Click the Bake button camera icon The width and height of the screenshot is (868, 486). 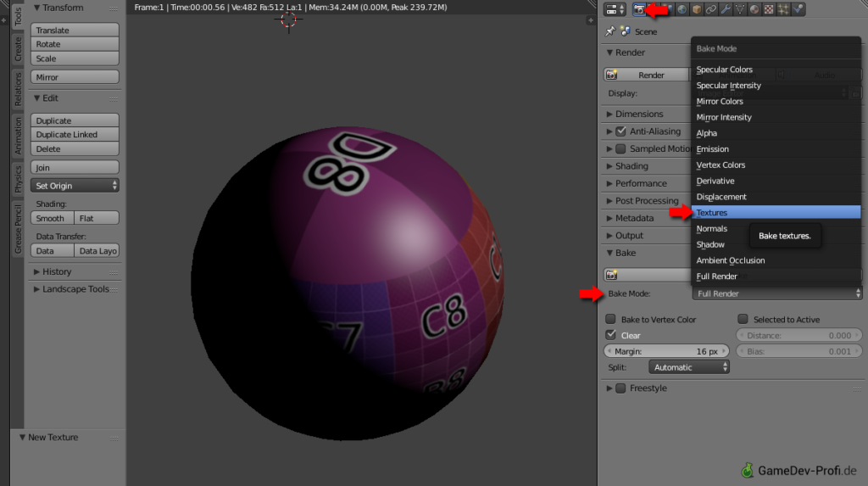611,275
